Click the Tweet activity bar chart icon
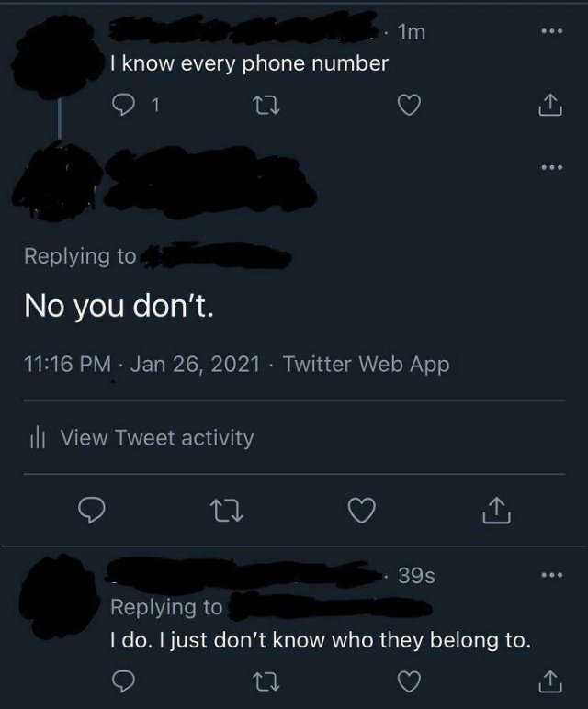The height and width of the screenshot is (709, 588). pyautogui.click(x=38, y=438)
